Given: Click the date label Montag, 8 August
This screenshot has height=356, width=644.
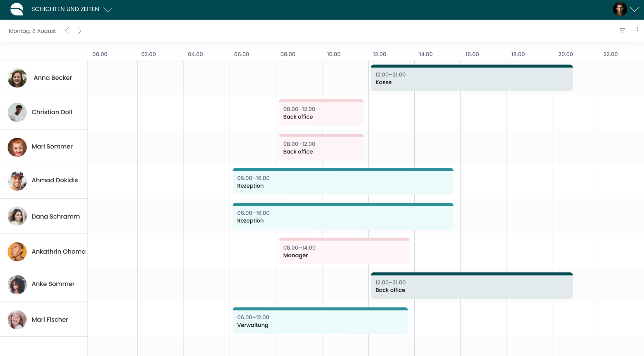Looking at the screenshot, I should [x=32, y=31].
